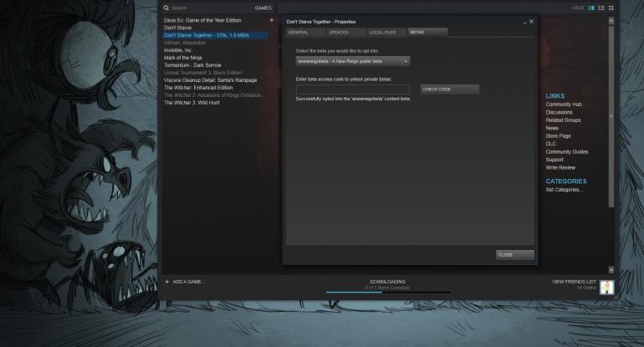The image size is (644, 347).
Task: Focus the library Search field
Action: pyautogui.click(x=209, y=8)
